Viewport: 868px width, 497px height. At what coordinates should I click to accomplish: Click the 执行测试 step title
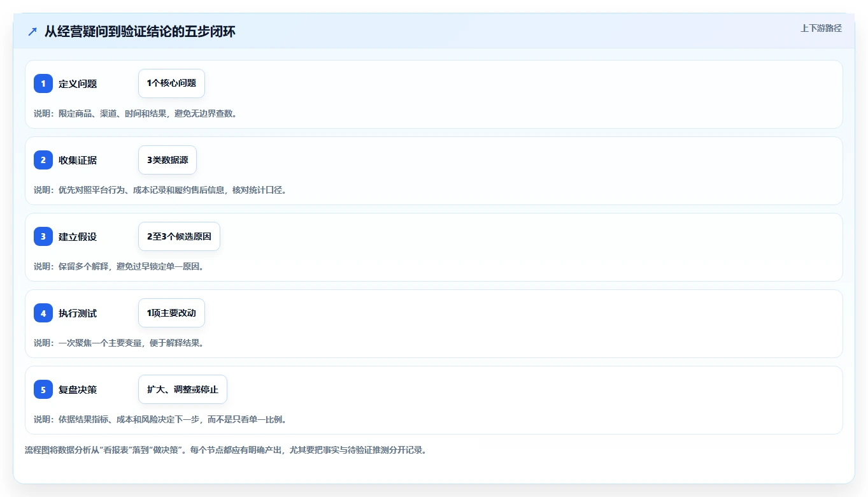pos(78,313)
